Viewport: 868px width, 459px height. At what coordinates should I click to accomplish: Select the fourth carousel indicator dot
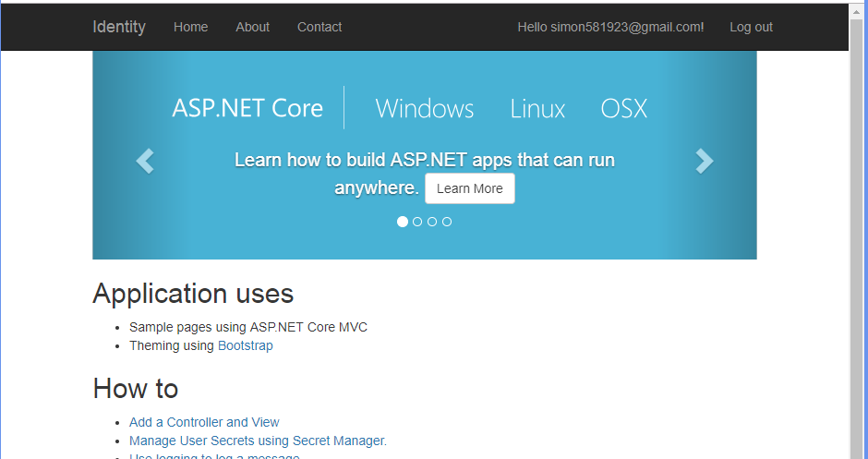coord(447,222)
